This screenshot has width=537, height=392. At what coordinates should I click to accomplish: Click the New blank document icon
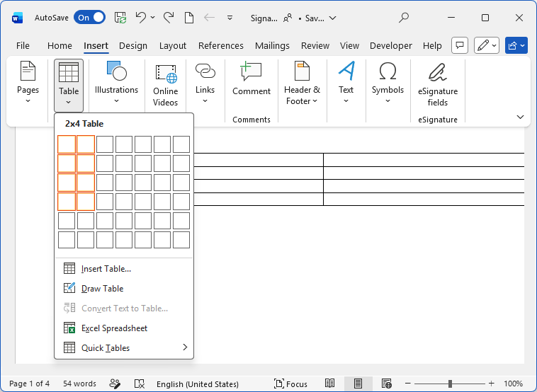189,18
